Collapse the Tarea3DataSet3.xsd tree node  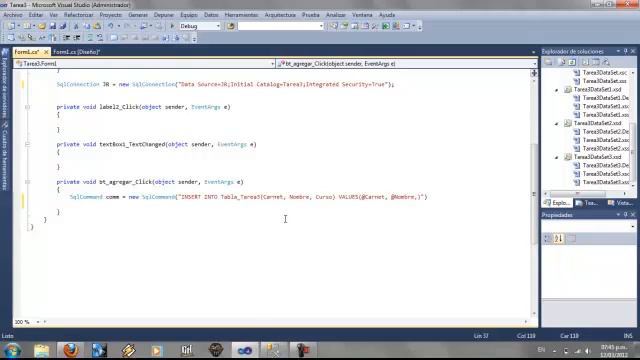[557, 157]
